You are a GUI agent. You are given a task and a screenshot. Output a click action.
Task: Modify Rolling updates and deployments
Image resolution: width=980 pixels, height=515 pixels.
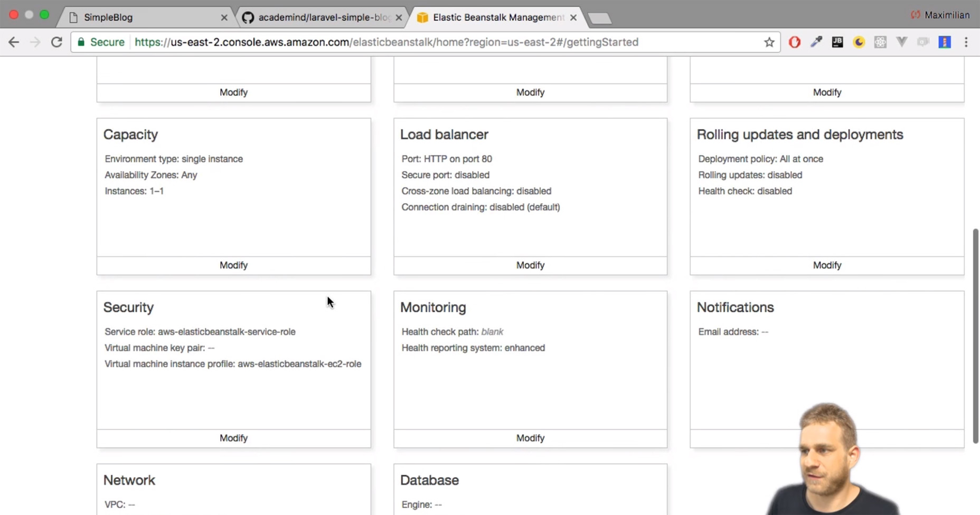point(827,265)
